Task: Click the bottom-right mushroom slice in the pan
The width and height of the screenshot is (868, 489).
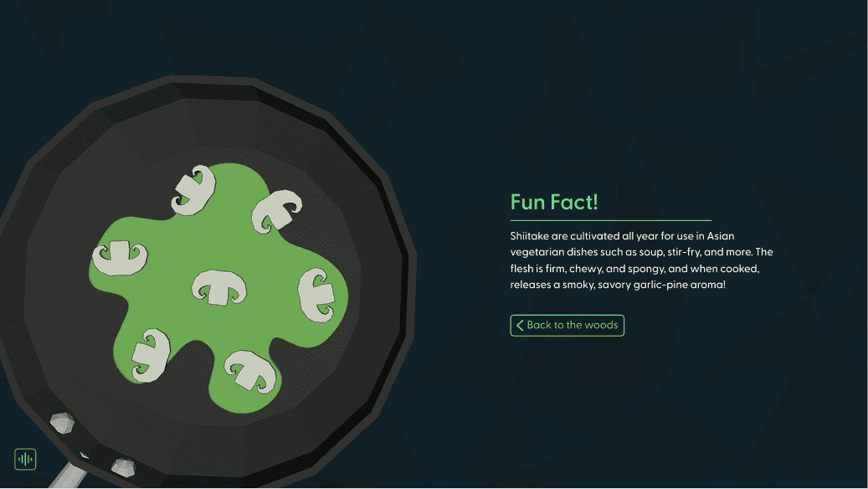Action: 253,371
